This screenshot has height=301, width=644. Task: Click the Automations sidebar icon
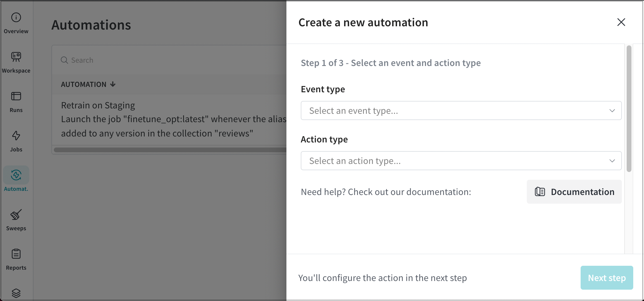[16, 175]
